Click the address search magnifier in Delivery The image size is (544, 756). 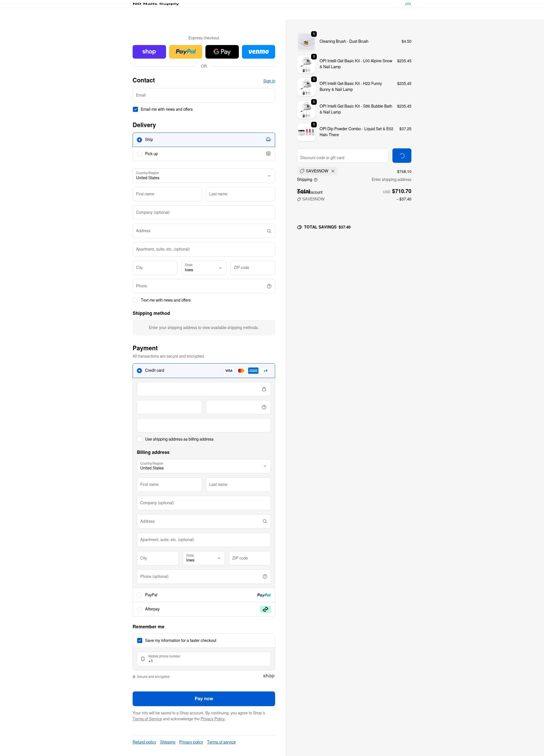click(x=269, y=231)
